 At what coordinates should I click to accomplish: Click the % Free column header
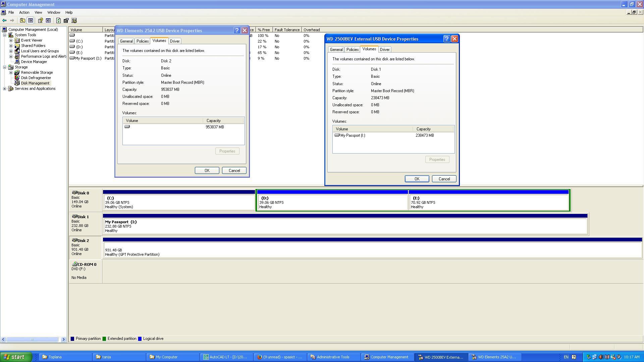point(264,30)
